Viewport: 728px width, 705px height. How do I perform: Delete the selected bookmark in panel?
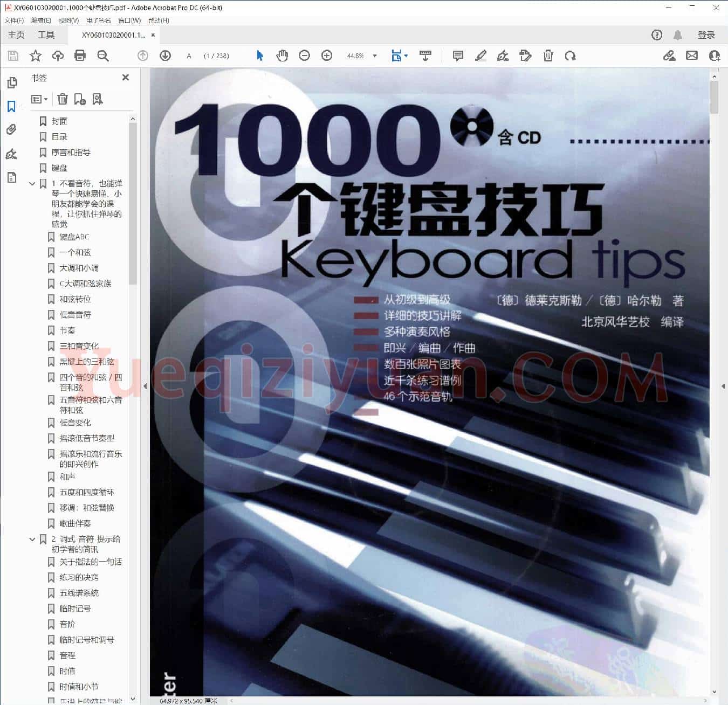(x=63, y=99)
